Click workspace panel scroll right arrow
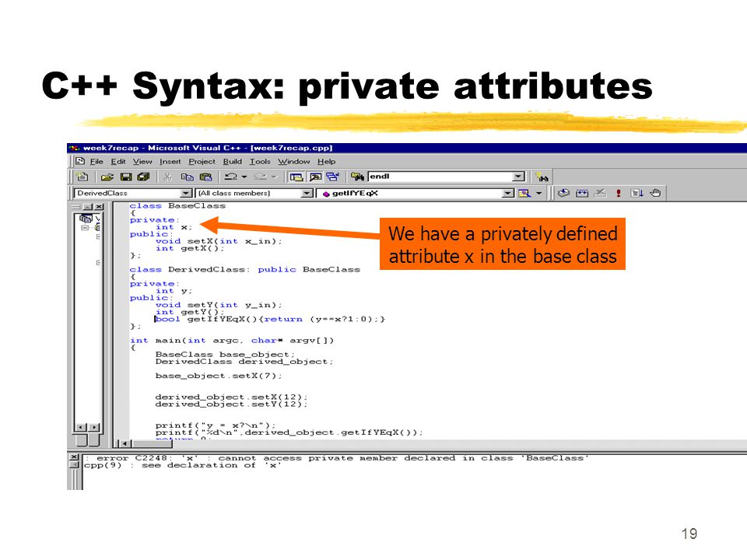The width and height of the screenshot is (747, 560). [94, 427]
